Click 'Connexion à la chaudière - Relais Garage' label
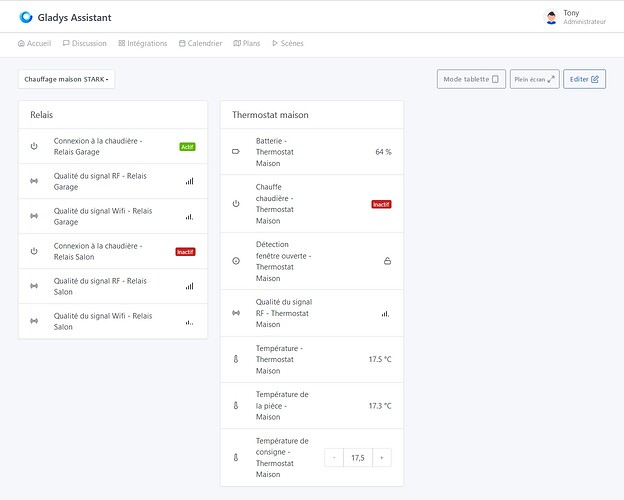 pyautogui.click(x=98, y=146)
